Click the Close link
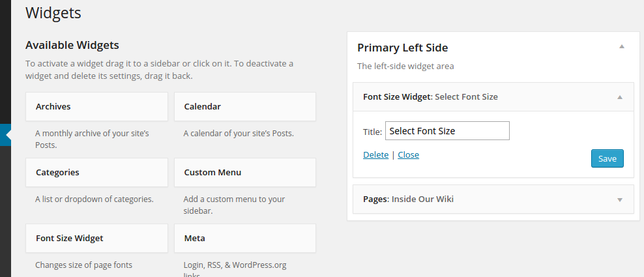 tap(408, 155)
